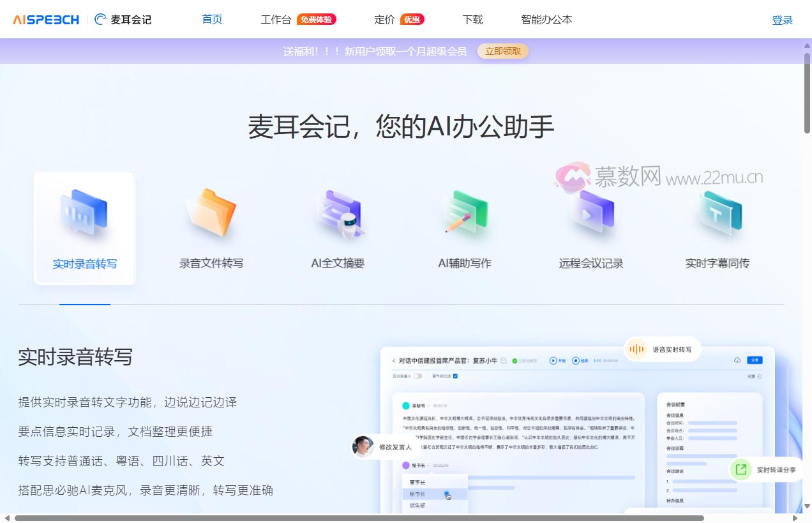
Task: Enable the 区分发言人 switch
Action: tap(419, 377)
